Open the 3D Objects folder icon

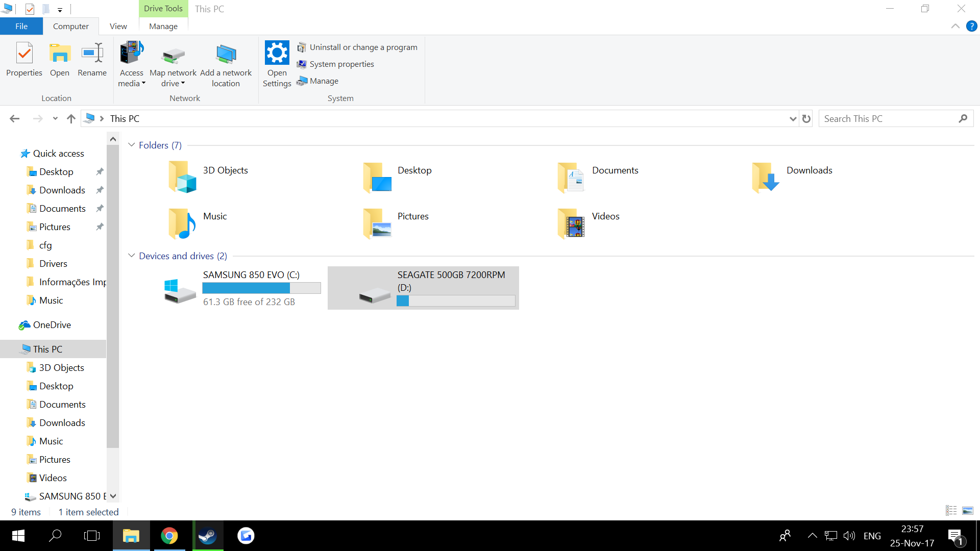tap(182, 177)
